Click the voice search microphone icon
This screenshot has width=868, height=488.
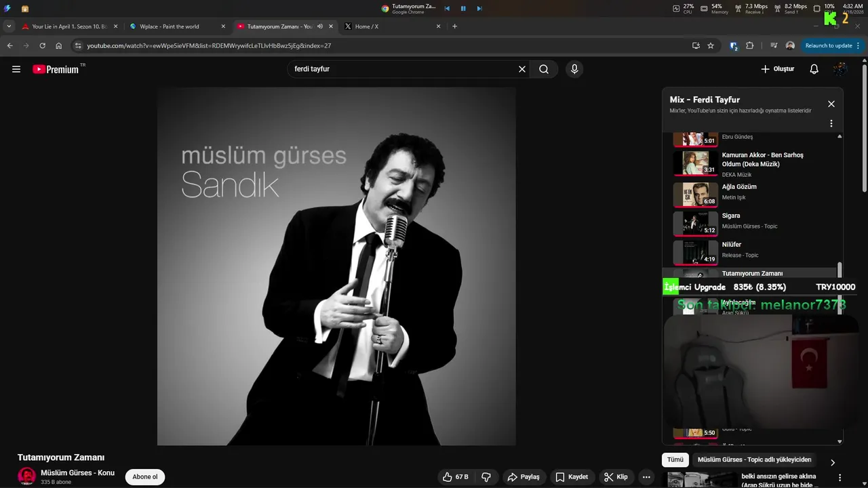click(x=574, y=69)
